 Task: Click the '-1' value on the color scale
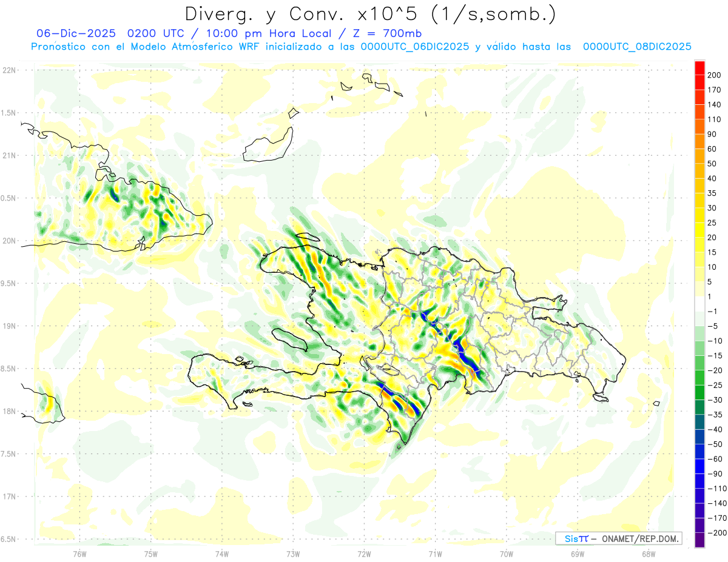pyautogui.click(x=712, y=312)
